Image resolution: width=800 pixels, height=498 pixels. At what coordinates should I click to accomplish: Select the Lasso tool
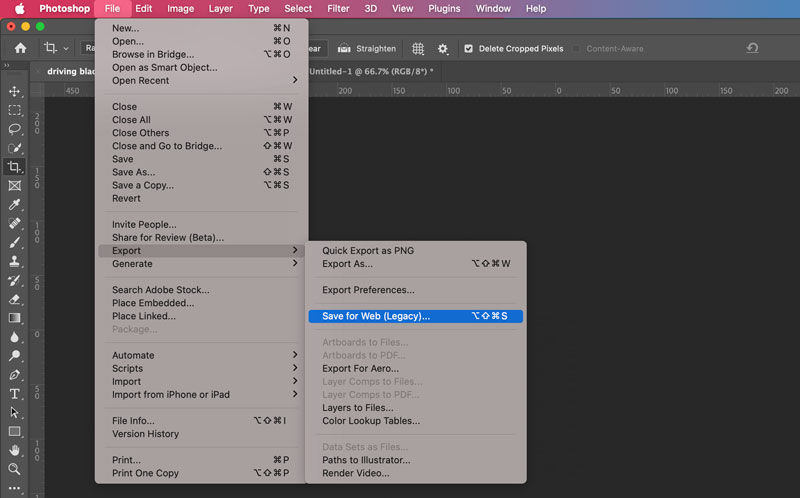click(14, 129)
